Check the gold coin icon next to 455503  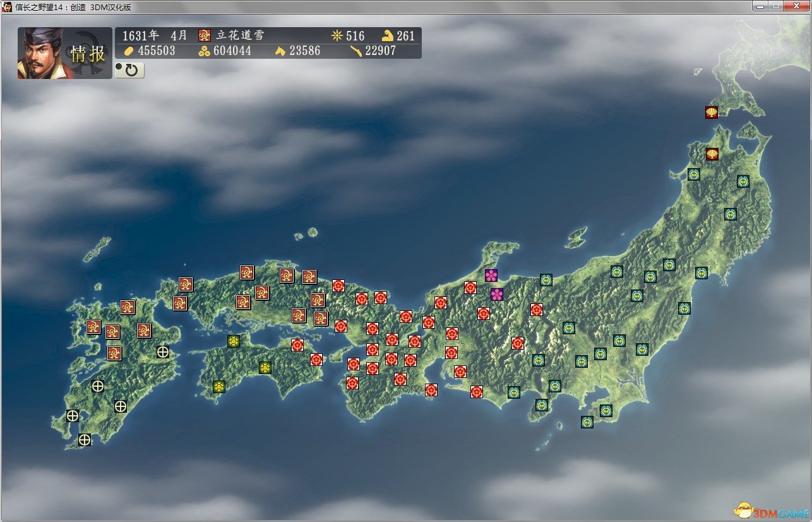tap(128, 51)
